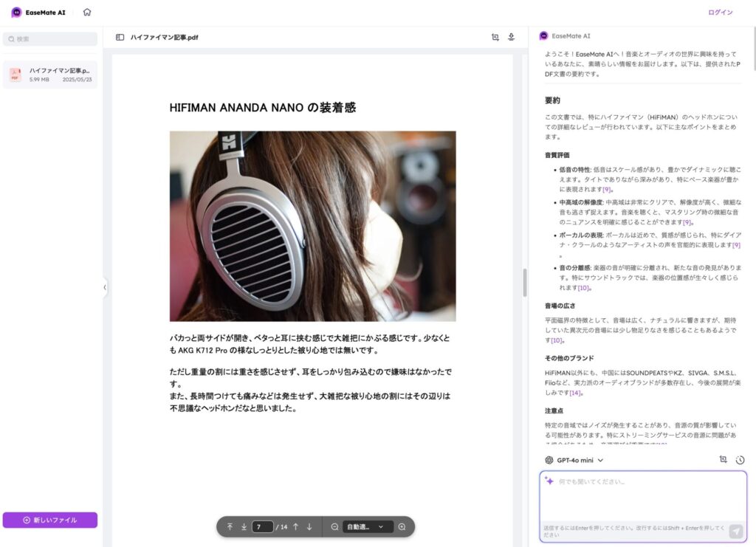
Task: Open the GPT-4o mini model selector
Action: click(x=574, y=460)
